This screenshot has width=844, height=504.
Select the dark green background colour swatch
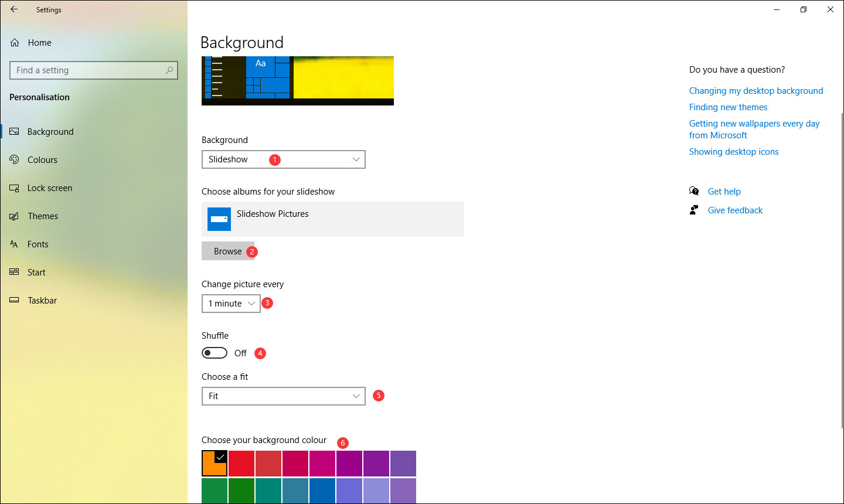241,491
